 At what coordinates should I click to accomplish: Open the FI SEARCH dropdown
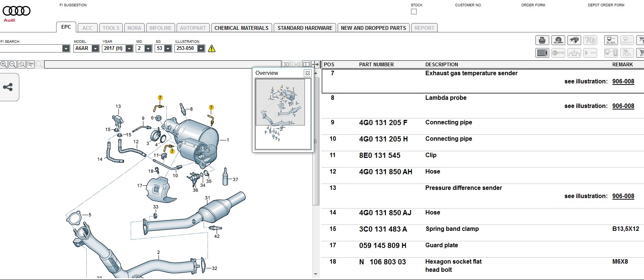(66, 48)
